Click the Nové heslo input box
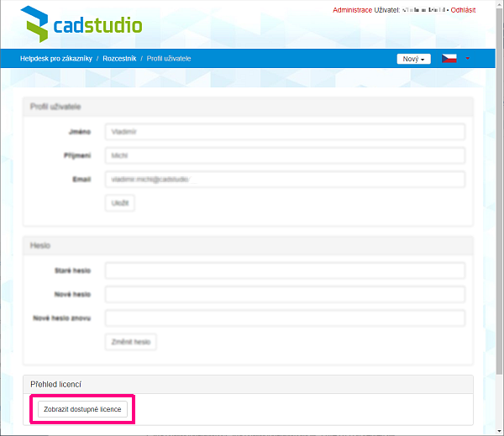This screenshot has width=504, height=436. point(285,295)
